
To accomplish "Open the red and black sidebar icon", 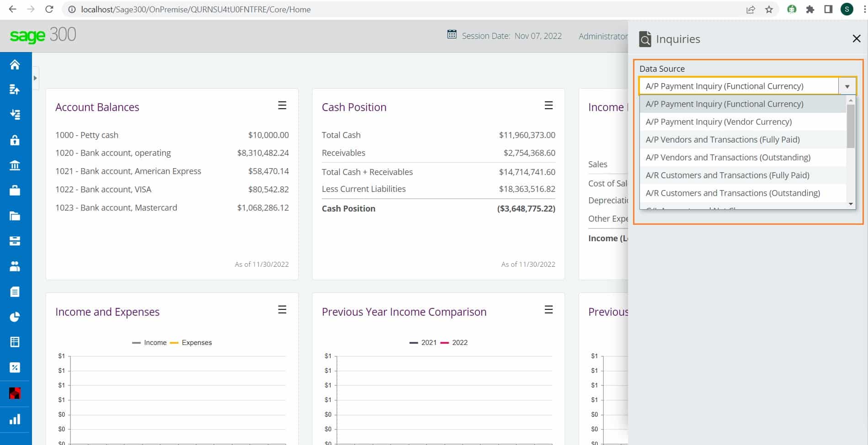I will pyautogui.click(x=15, y=393).
